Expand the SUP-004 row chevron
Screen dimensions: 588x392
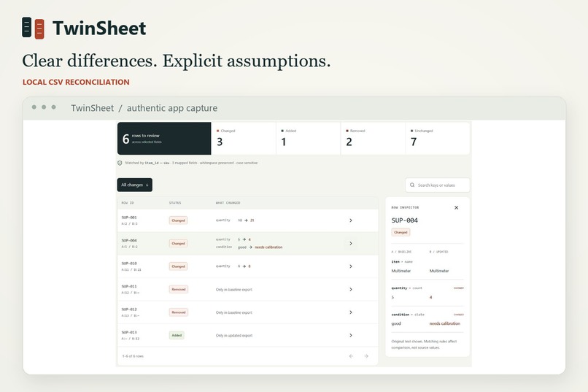pos(351,244)
